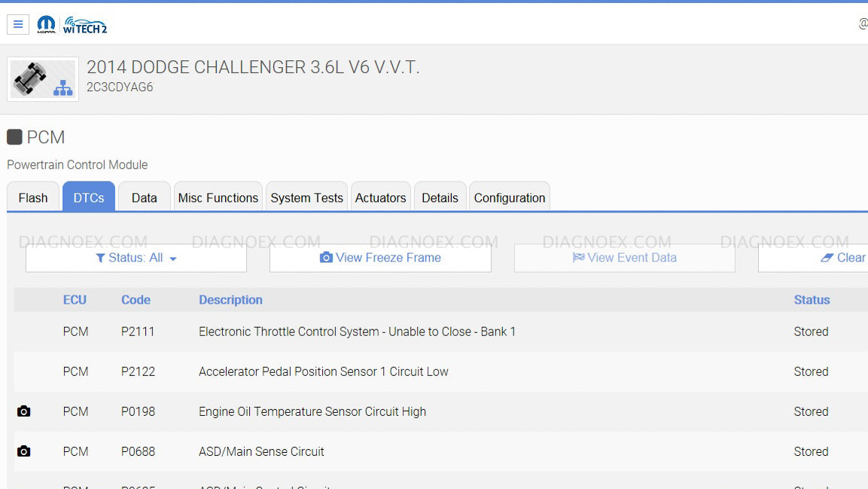Sort by the Code column header

tap(136, 300)
